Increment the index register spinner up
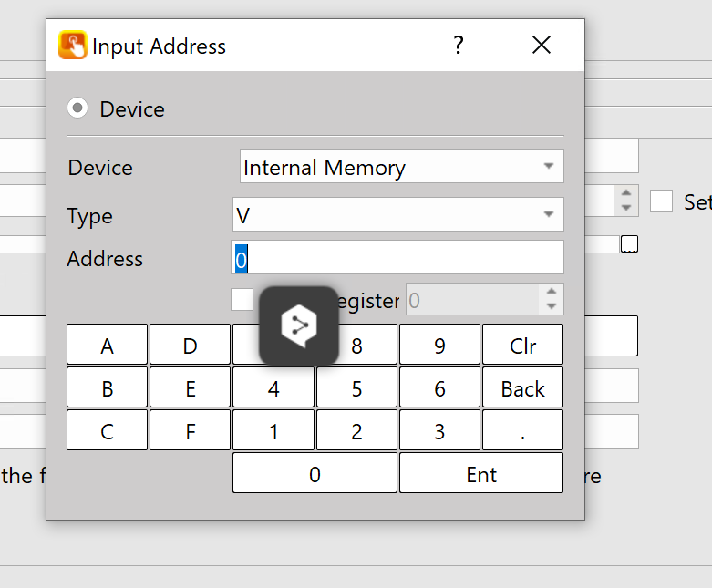Viewport: 712px width, 588px height. click(x=551, y=292)
